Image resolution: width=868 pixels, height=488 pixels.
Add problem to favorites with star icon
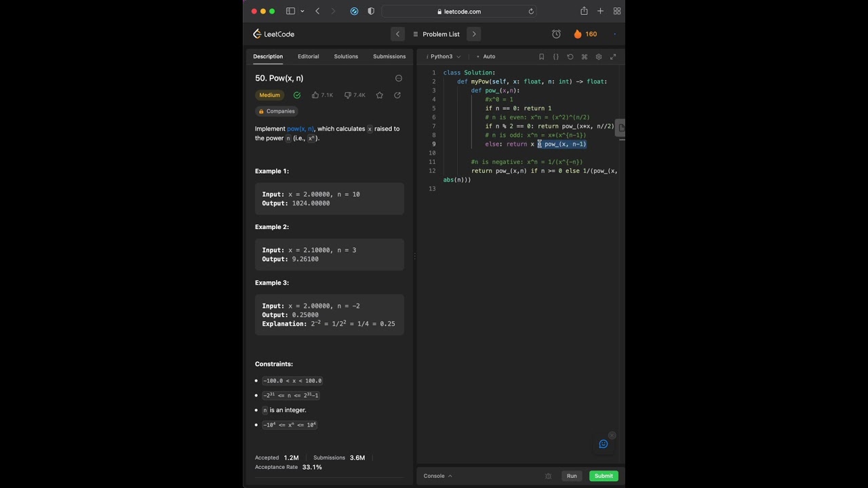pyautogui.click(x=379, y=95)
